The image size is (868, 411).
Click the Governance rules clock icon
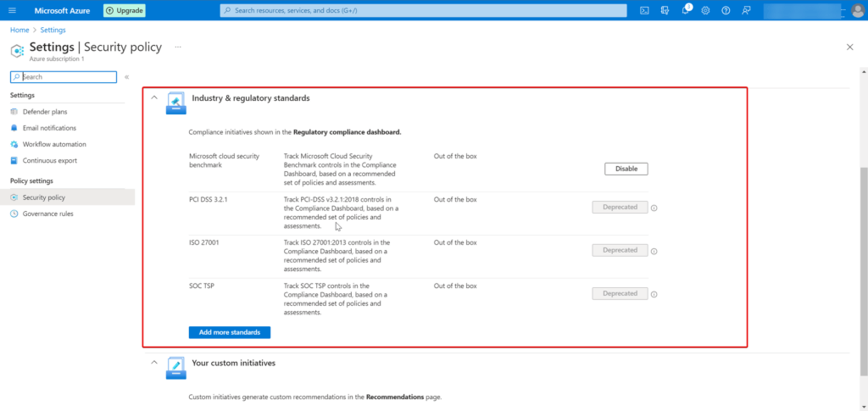[x=14, y=214]
